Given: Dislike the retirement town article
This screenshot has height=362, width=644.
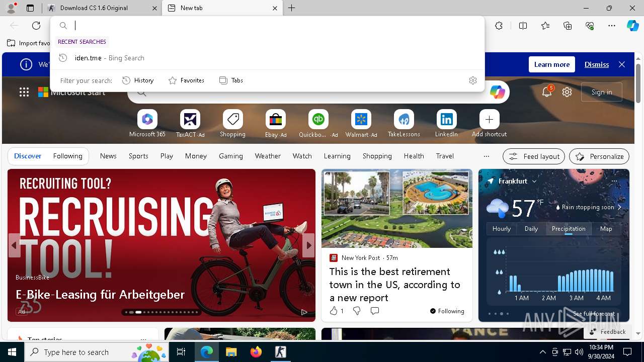Looking at the screenshot, I should pyautogui.click(x=357, y=311).
